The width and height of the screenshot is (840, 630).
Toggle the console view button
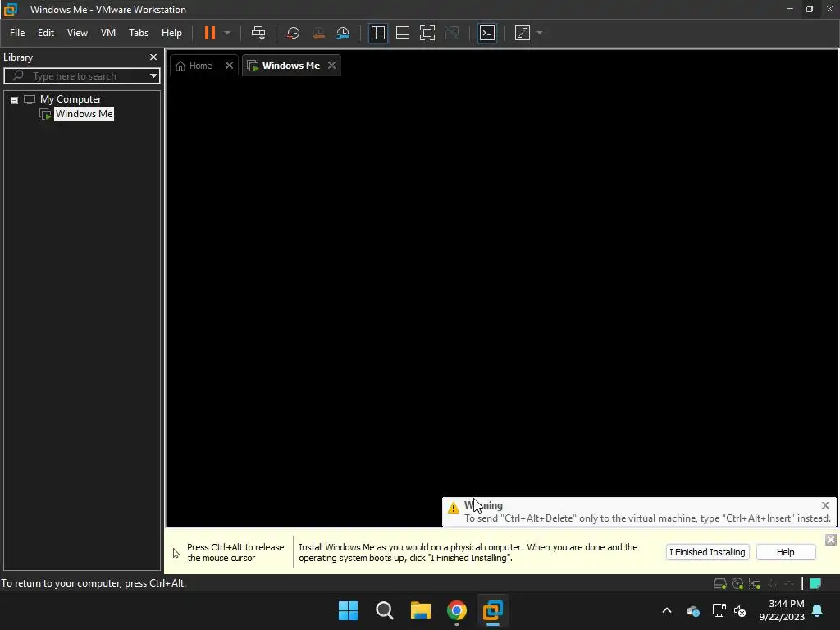(x=487, y=33)
